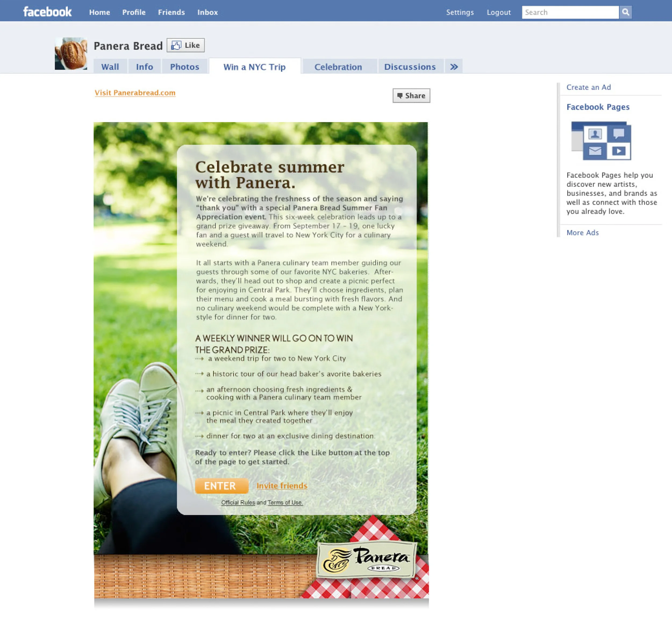Open Facebook Pages sidebar heading link

point(598,107)
